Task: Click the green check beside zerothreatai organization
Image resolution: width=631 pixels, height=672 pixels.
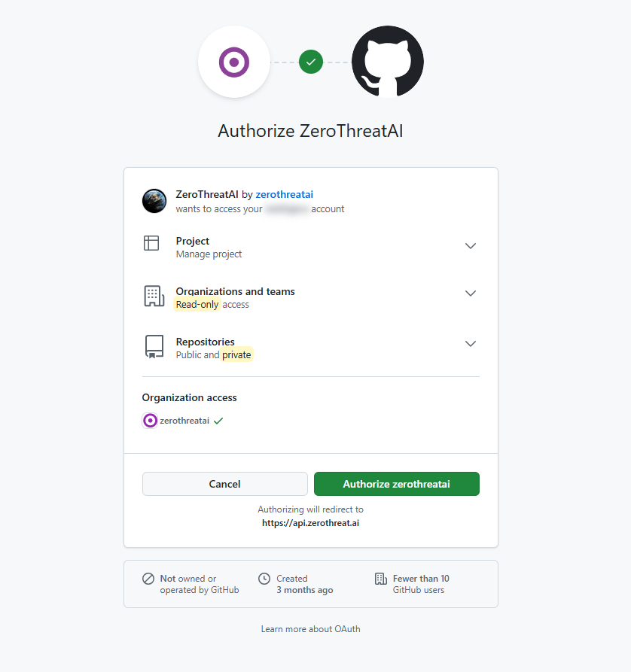Action: 218,421
